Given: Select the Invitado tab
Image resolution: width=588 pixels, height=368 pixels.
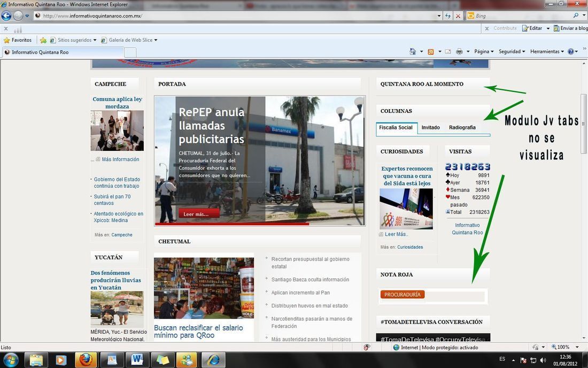Looking at the screenshot, I should [x=430, y=127].
